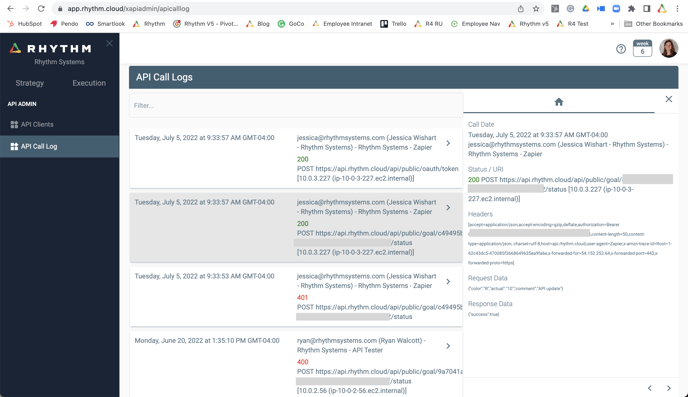688x397 pixels.
Task: Open the user profile avatar
Action: [x=669, y=48]
